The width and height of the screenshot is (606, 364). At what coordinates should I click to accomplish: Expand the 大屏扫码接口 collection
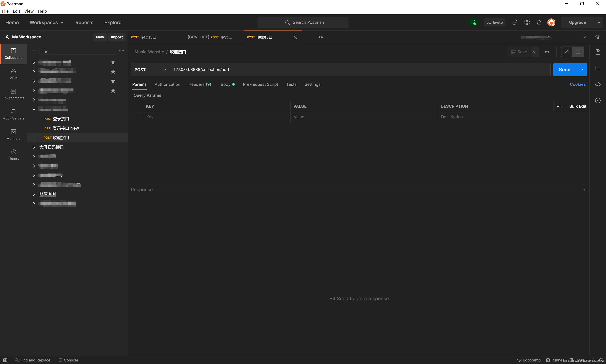click(34, 147)
